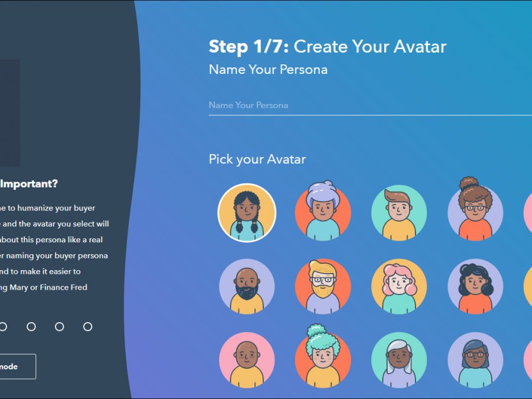The width and height of the screenshot is (532, 399).
Task: Choose the bald man on pink background
Action: pyautogui.click(x=246, y=359)
